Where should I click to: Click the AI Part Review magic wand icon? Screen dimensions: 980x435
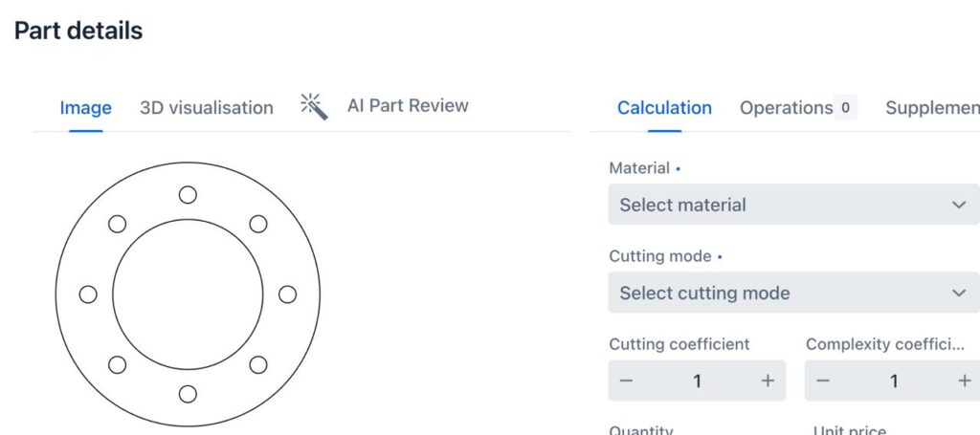pyautogui.click(x=314, y=105)
